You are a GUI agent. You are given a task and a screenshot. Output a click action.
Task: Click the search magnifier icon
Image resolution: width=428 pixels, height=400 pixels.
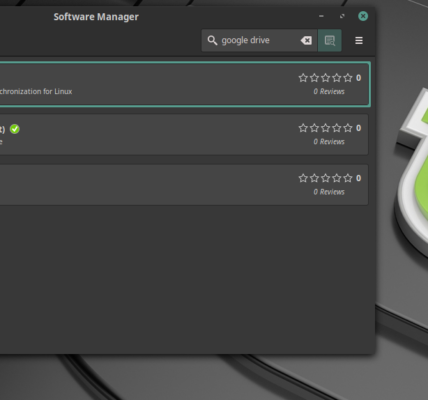tap(212, 40)
